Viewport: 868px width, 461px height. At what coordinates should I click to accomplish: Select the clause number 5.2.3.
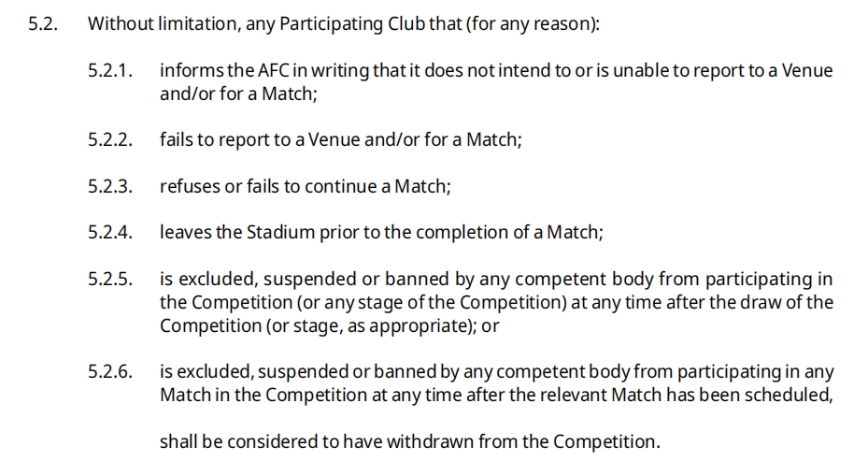click(x=110, y=186)
